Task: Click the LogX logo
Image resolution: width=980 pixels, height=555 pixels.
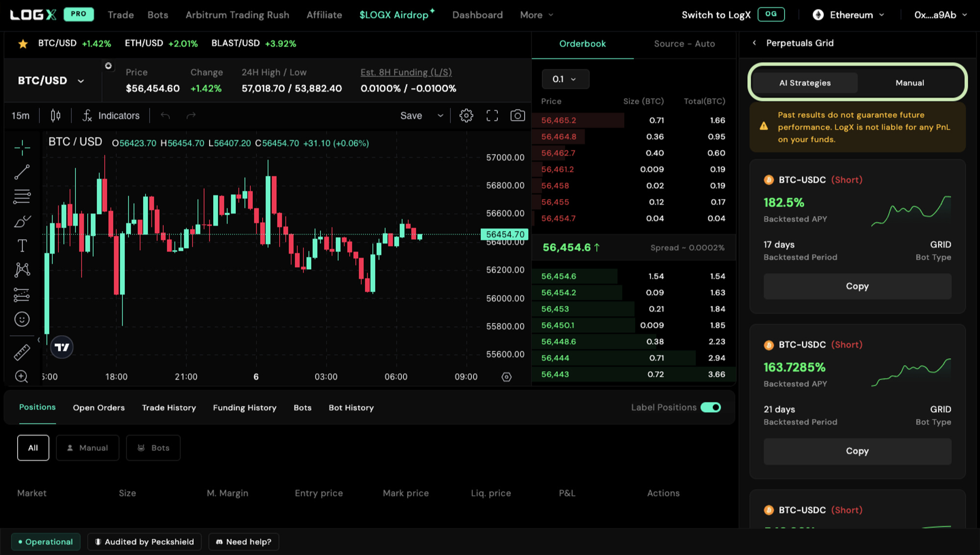Action: point(33,15)
